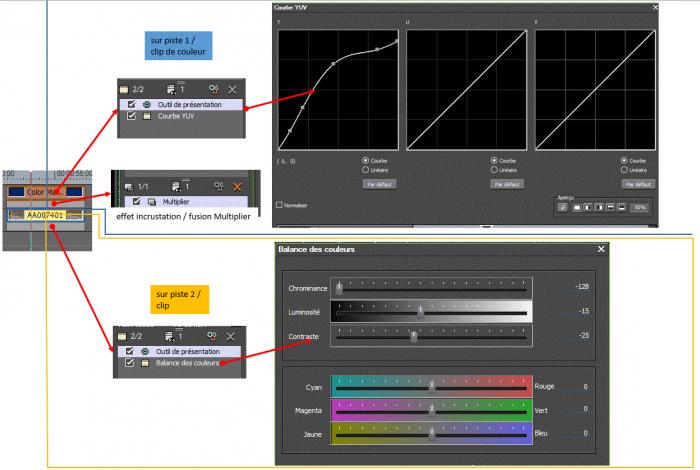The image size is (700, 470).
Task: Toggle the Courbe YUV effect checkbox
Action: pyautogui.click(x=131, y=116)
